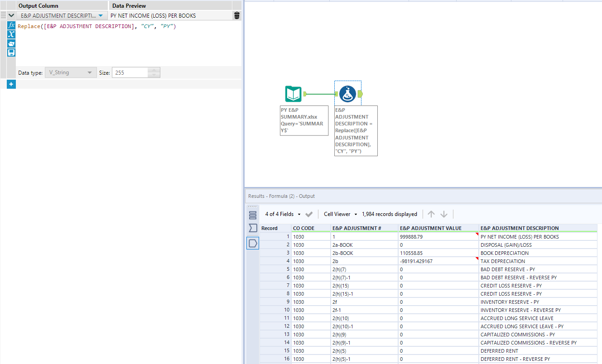
Task: Open saved expressions folder icon
Action: click(x=11, y=43)
